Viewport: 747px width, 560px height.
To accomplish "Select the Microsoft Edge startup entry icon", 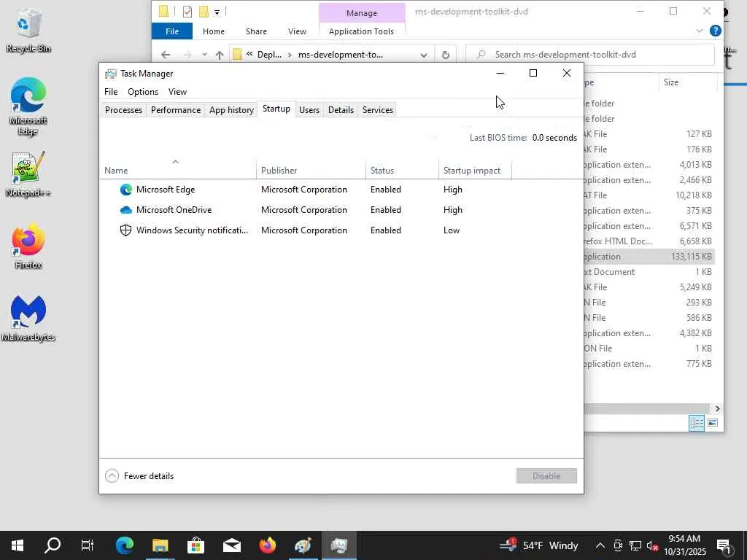I will point(125,190).
